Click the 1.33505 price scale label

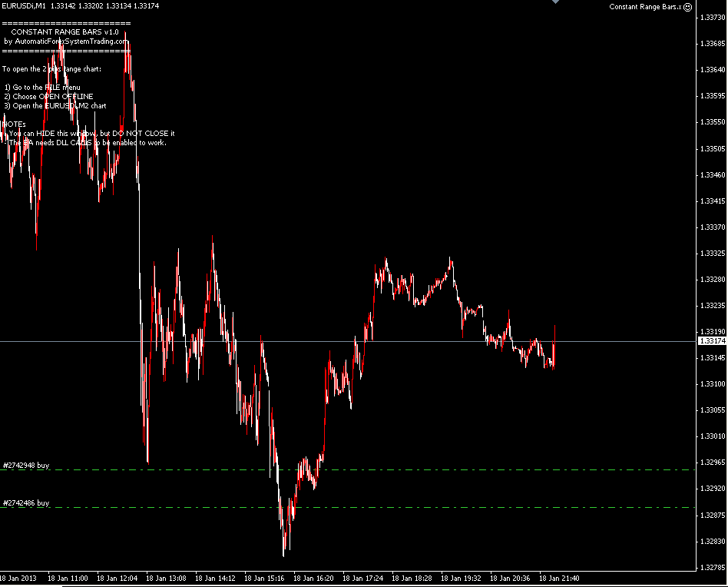click(x=713, y=148)
